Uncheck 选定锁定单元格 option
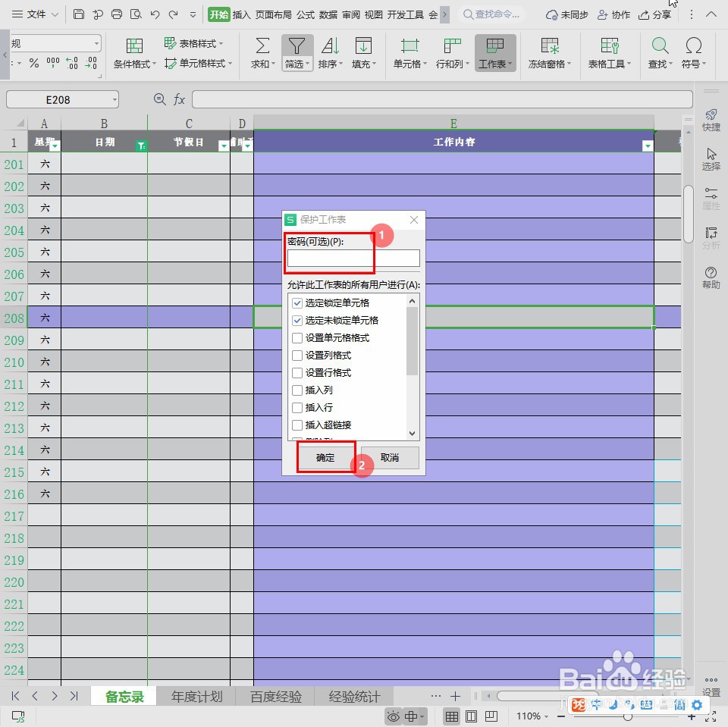The width and height of the screenshot is (728, 727). (297, 303)
